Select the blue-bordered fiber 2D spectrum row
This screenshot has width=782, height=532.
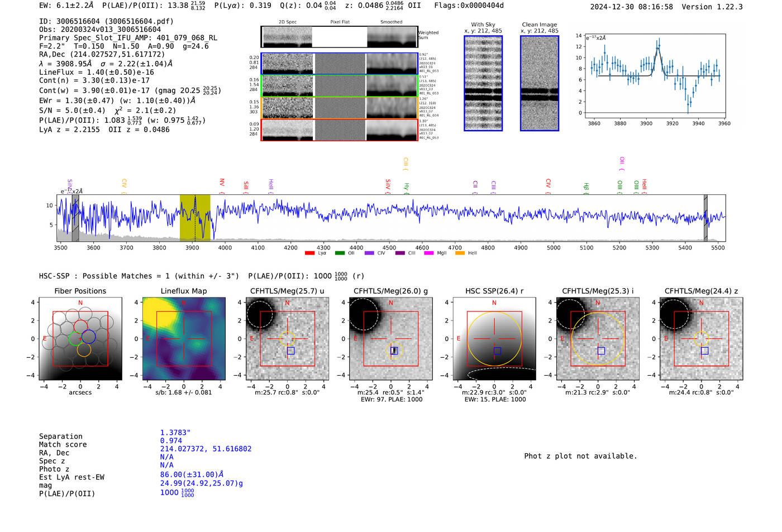point(340,64)
